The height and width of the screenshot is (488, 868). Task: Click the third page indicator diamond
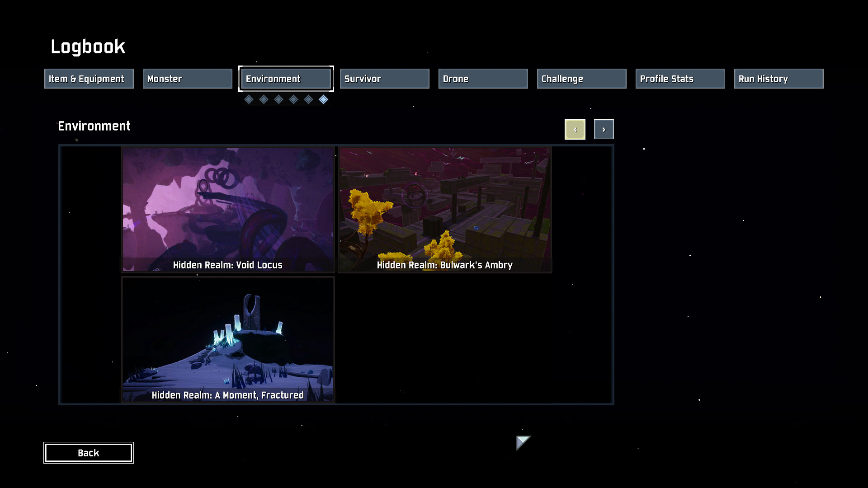[278, 99]
